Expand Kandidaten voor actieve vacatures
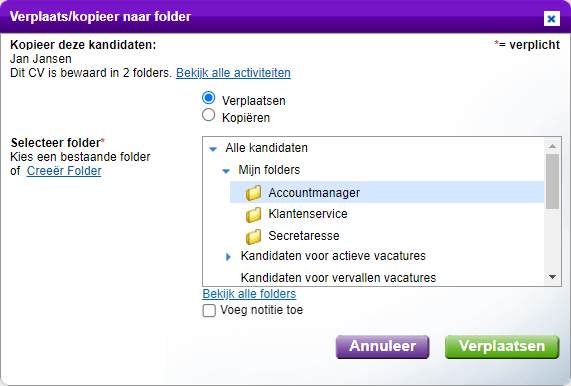Image resolution: width=571 pixels, height=386 pixels. click(228, 257)
